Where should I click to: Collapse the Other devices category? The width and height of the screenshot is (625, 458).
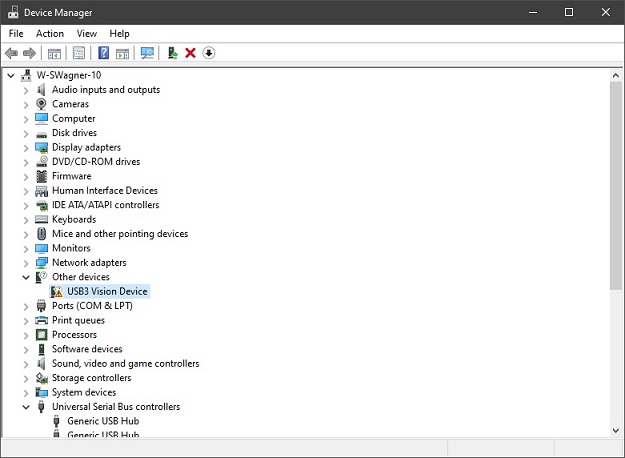click(26, 277)
